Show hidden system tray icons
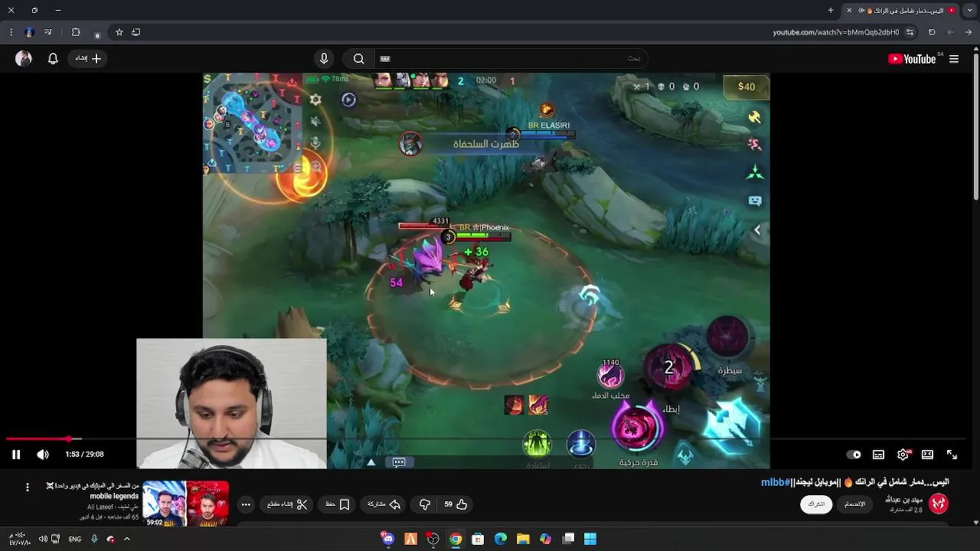Viewport: 980px width, 551px height. [x=127, y=539]
